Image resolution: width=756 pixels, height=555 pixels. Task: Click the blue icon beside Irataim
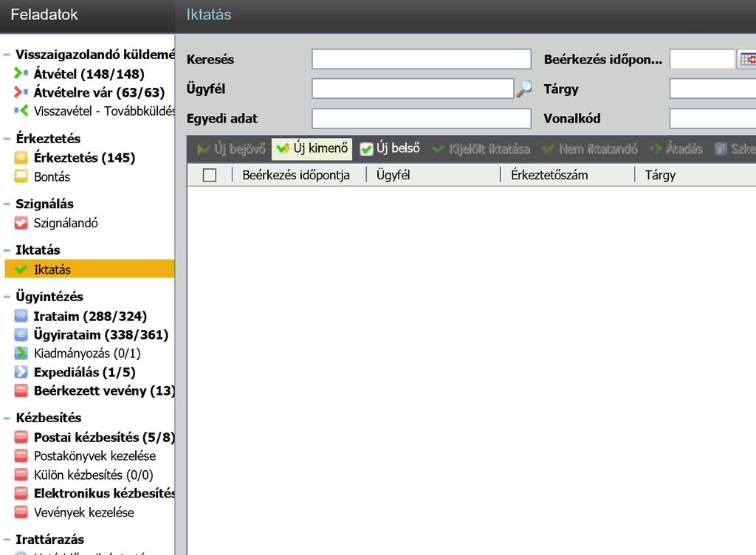coord(21,316)
